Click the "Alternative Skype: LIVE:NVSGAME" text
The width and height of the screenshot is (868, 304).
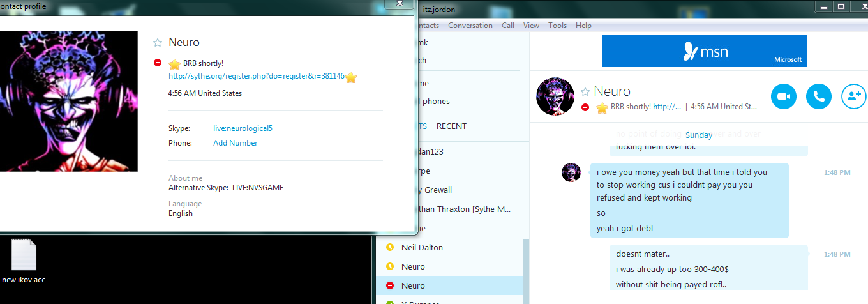click(226, 188)
